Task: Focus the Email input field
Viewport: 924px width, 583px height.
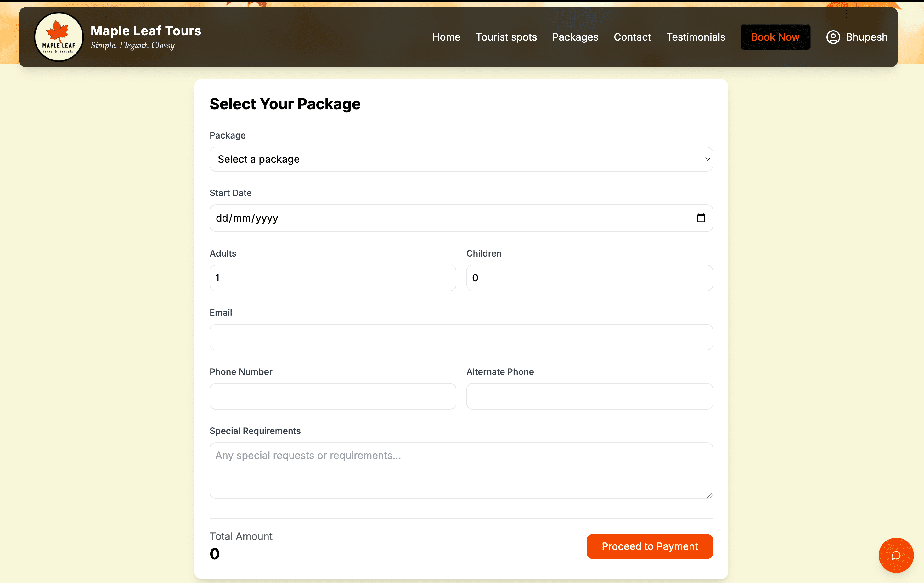Action: (461, 337)
